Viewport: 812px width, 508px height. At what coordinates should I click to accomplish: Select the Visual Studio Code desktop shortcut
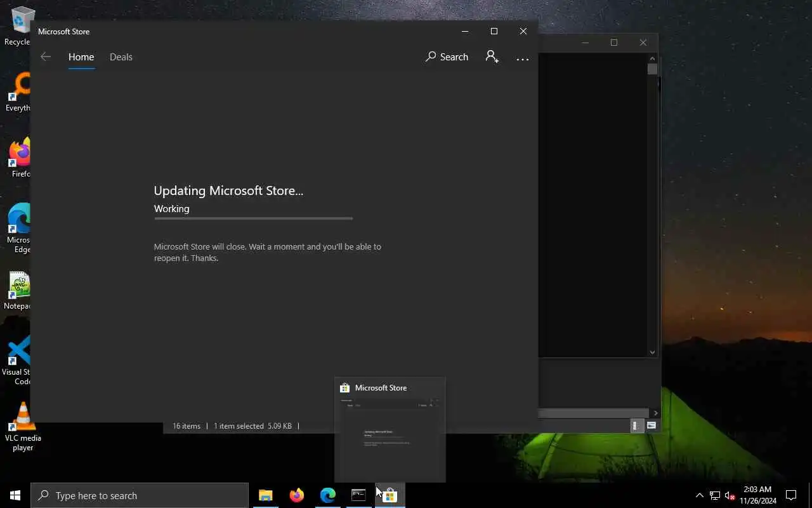click(x=18, y=361)
